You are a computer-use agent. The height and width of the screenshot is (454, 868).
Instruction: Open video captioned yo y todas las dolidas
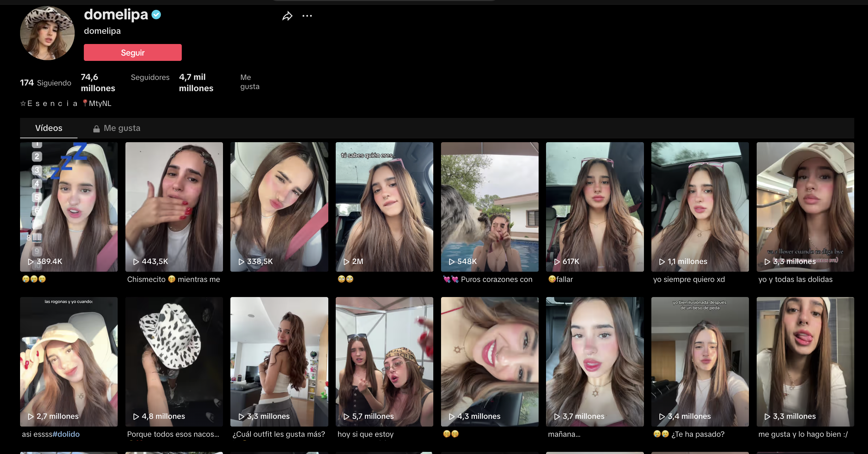click(x=805, y=207)
